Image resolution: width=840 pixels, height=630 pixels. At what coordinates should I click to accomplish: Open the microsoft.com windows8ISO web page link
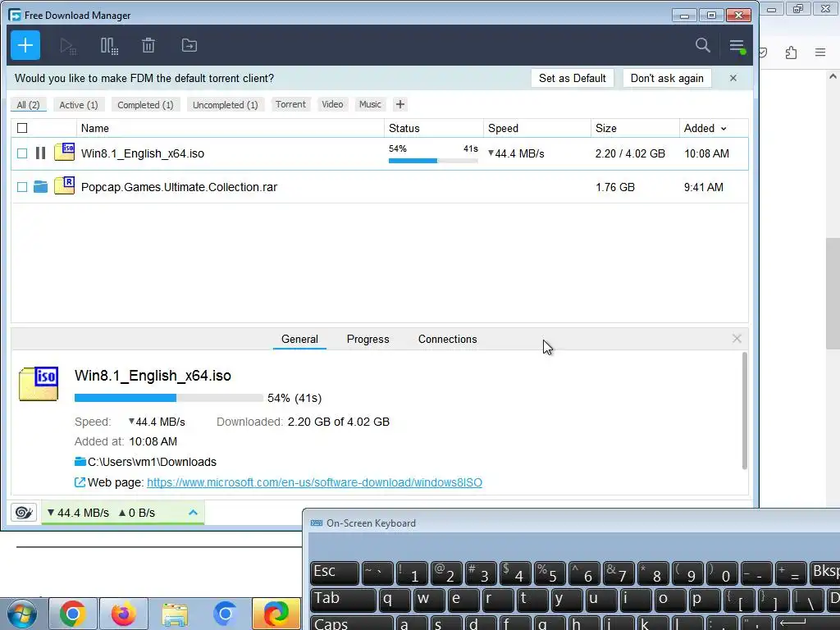click(314, 482)
